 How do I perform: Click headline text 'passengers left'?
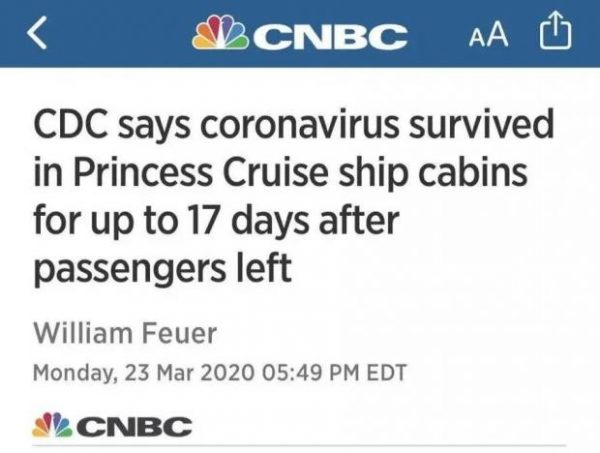tap(163, 269)
